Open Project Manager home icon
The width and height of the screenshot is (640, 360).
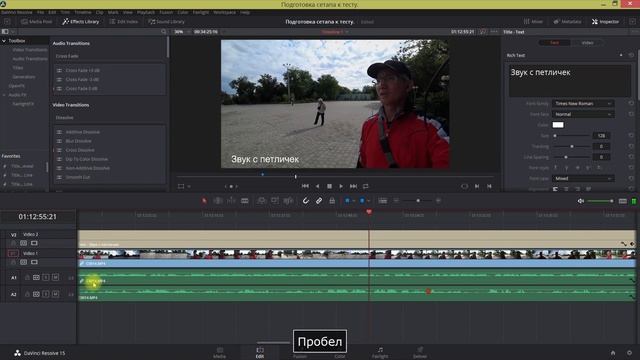pos(613,353)
